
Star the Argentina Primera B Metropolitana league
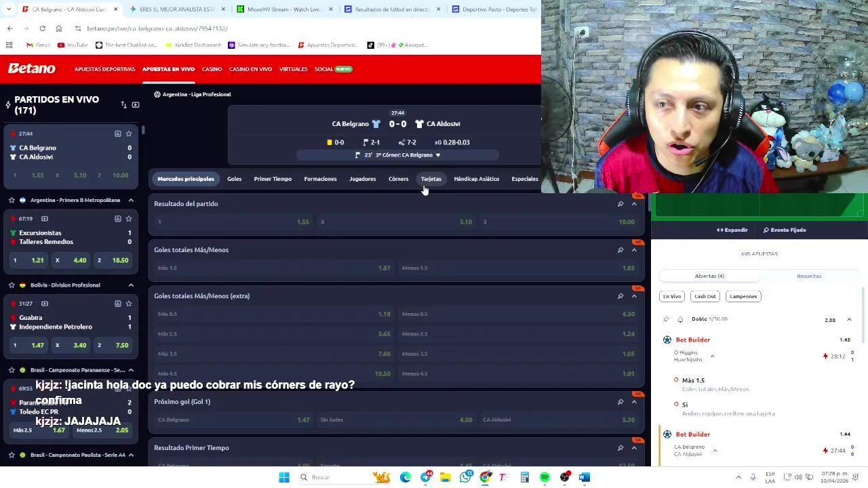pyautogui.click(x=12, y=200)
